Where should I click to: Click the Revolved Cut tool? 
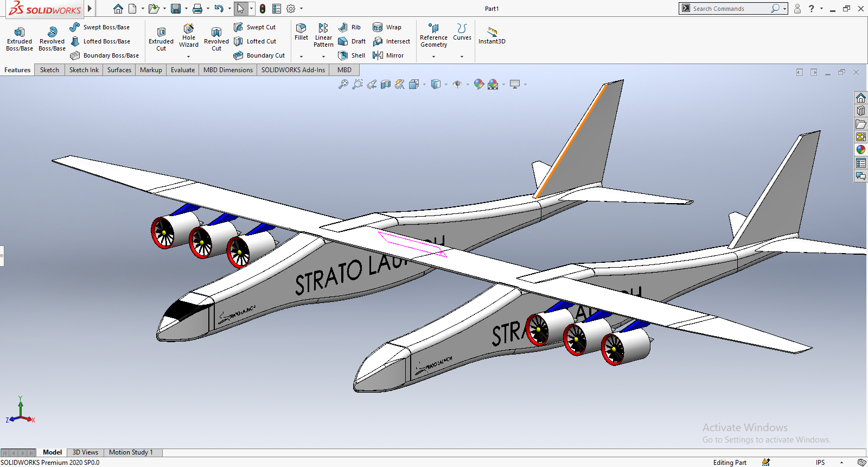216,39
